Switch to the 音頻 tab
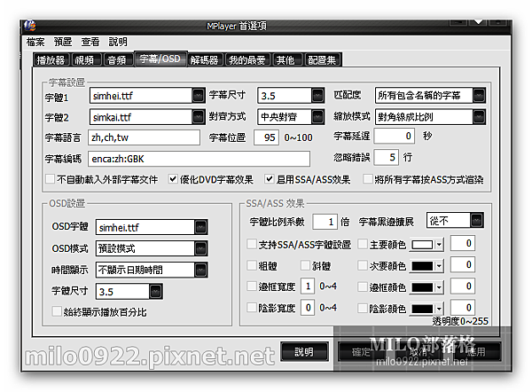This screenshot has width=532, height=392. coord(118,60)
